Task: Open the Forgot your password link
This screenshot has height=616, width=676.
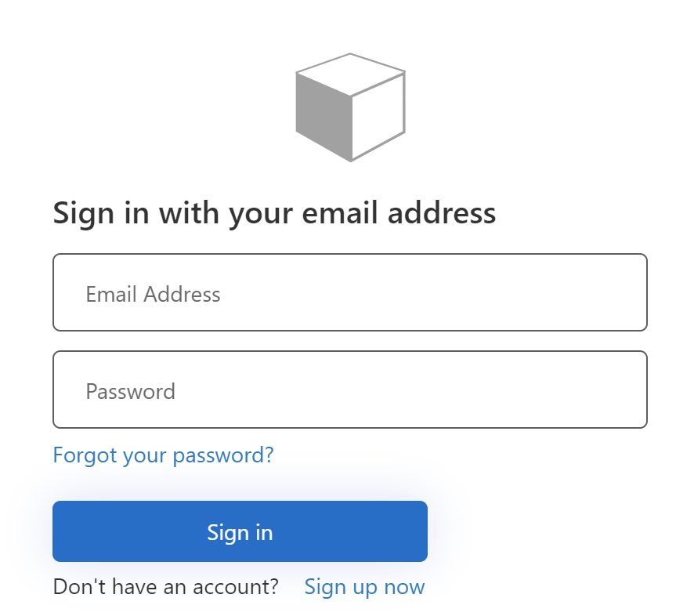Action: (163, 455)
